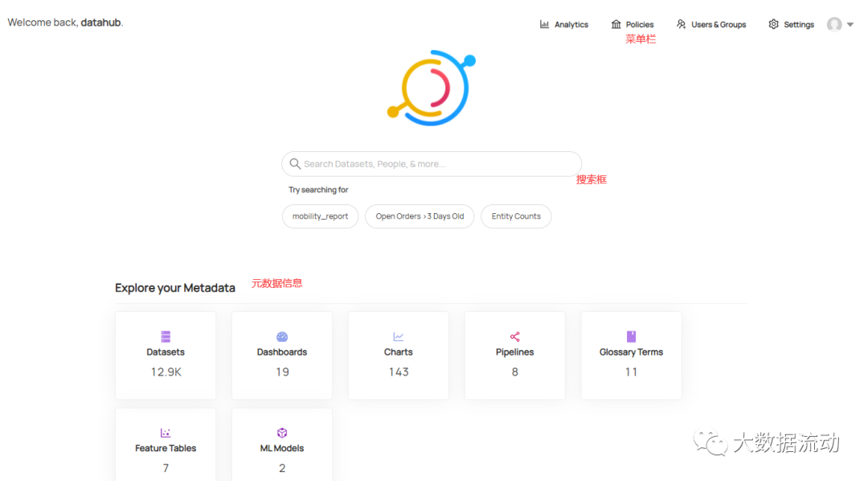Open the ML Models card label
868x481 pixels.
282,448
